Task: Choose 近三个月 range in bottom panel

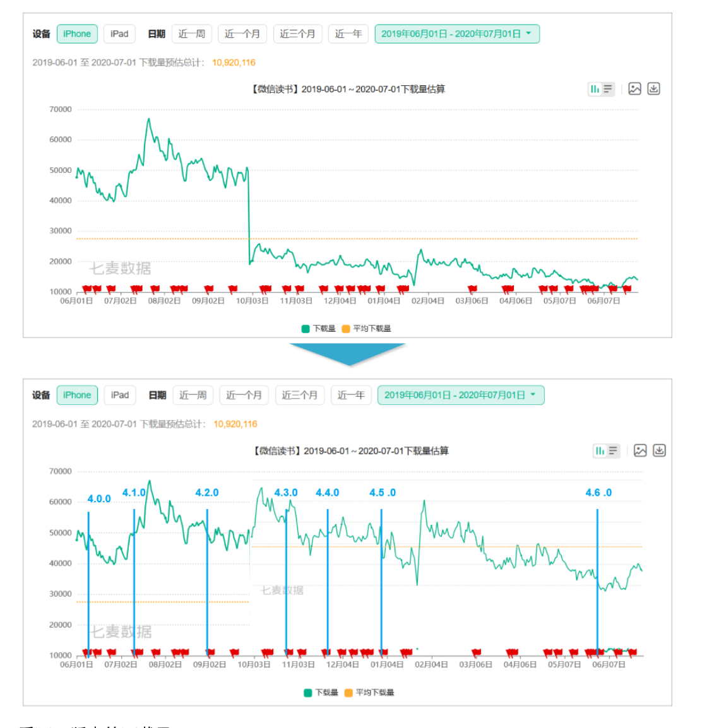Action: tap(300, 395)
